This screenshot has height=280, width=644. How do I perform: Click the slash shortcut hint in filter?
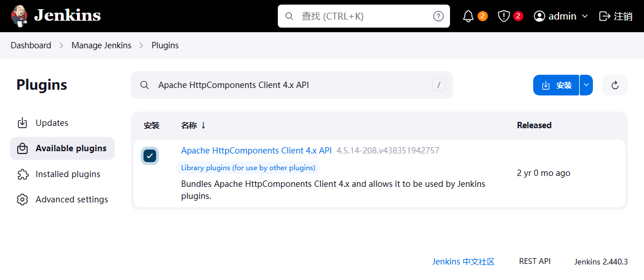(439, 85)
